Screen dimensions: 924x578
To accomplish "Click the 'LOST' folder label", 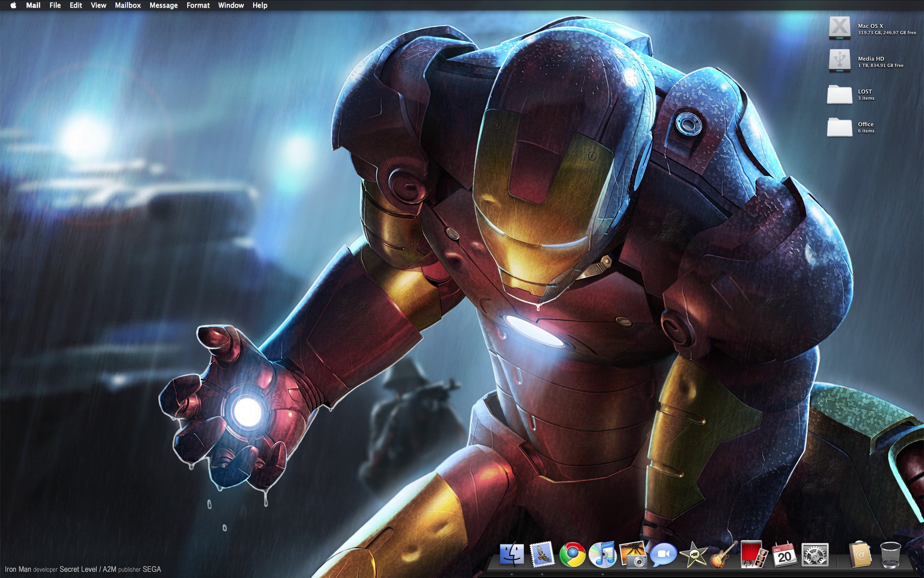I will tap(864, 92).
